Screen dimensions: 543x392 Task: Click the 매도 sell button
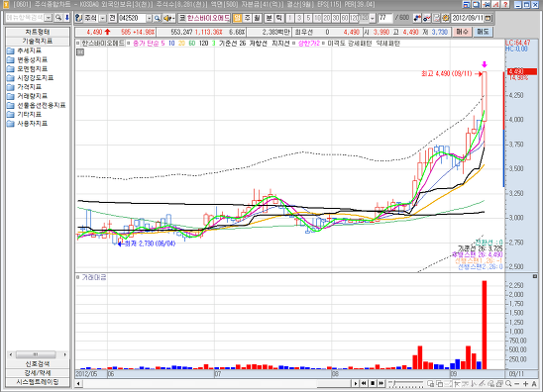point(483,32)
